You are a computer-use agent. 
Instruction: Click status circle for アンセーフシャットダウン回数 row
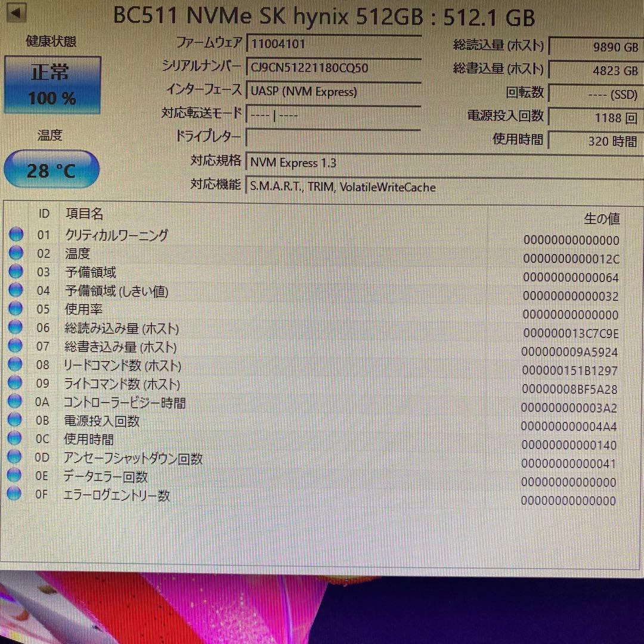[x=14, y=456]
